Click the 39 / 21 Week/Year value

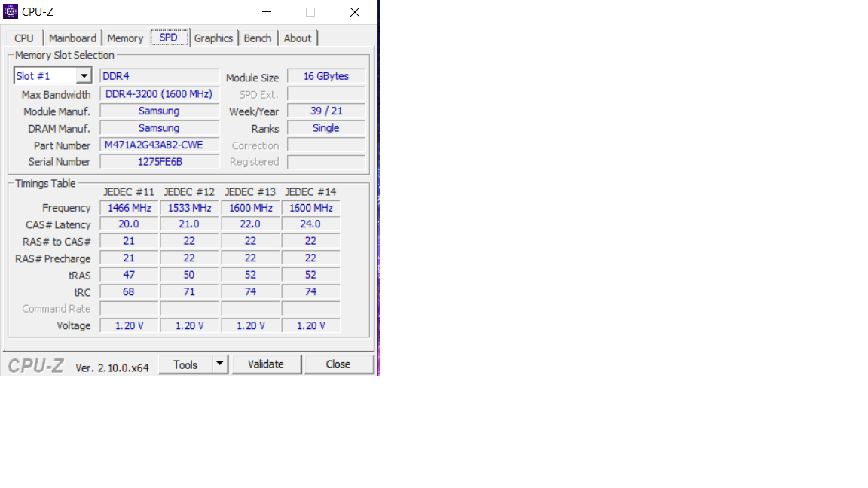[326, 111]
